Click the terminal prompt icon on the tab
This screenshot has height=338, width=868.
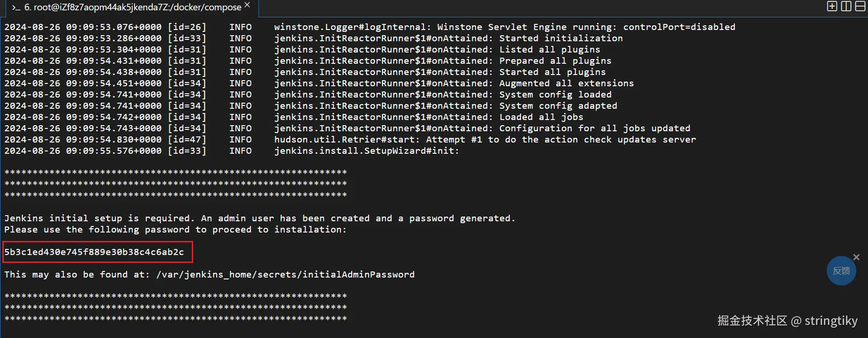click(x=16, y=8)
